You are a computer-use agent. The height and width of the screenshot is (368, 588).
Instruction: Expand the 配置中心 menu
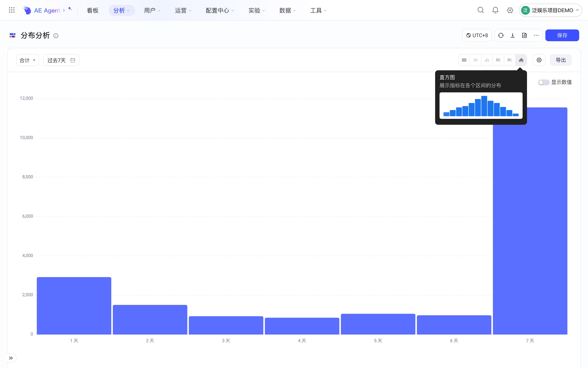[x=220, y=10]
